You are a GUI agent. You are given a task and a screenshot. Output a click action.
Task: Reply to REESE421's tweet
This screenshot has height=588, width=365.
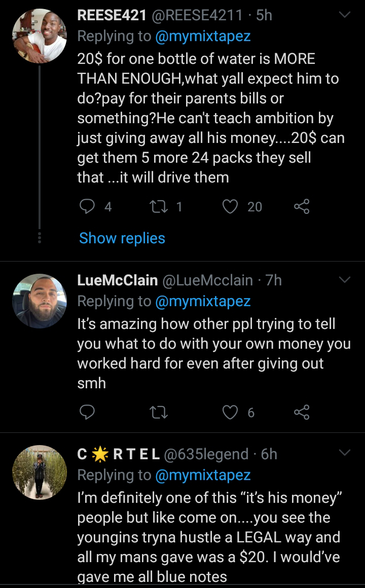coord(88,206)
